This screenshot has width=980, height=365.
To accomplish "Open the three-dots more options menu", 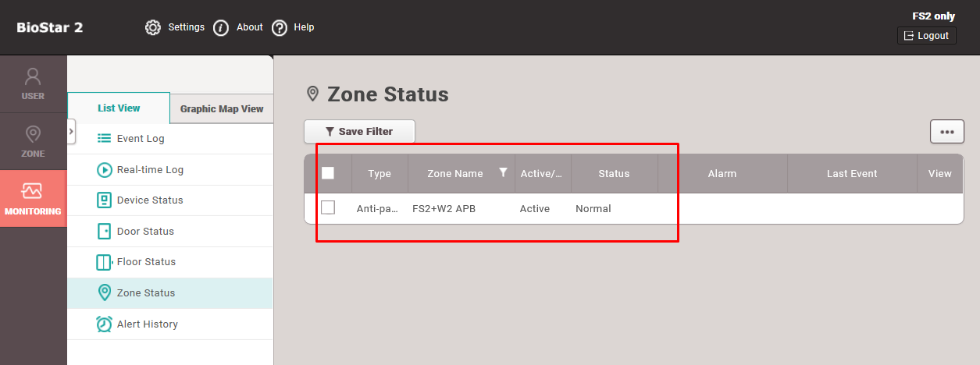I will pyautogui.click(x=946, y=132).
